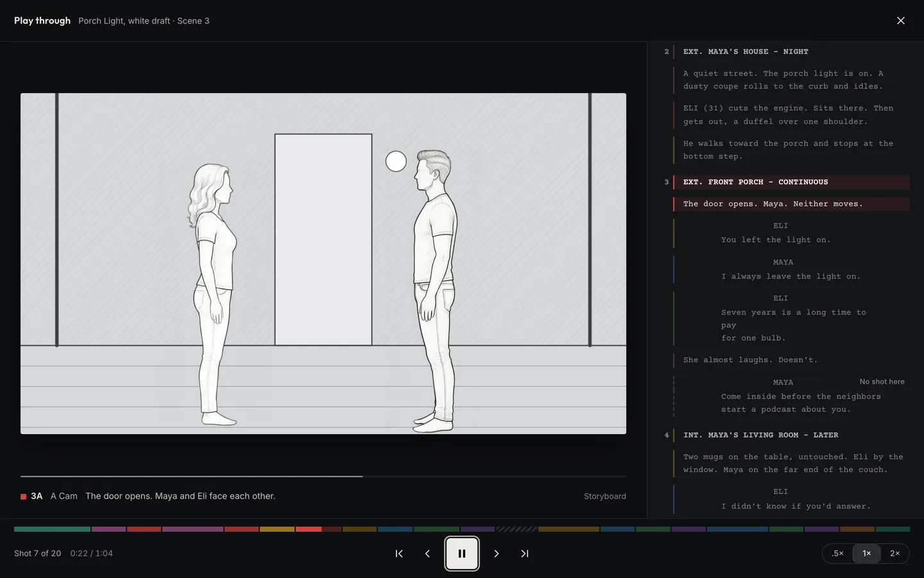The image size is (924, 578).
Task: Close the Play through view
Action: [901, 21]
